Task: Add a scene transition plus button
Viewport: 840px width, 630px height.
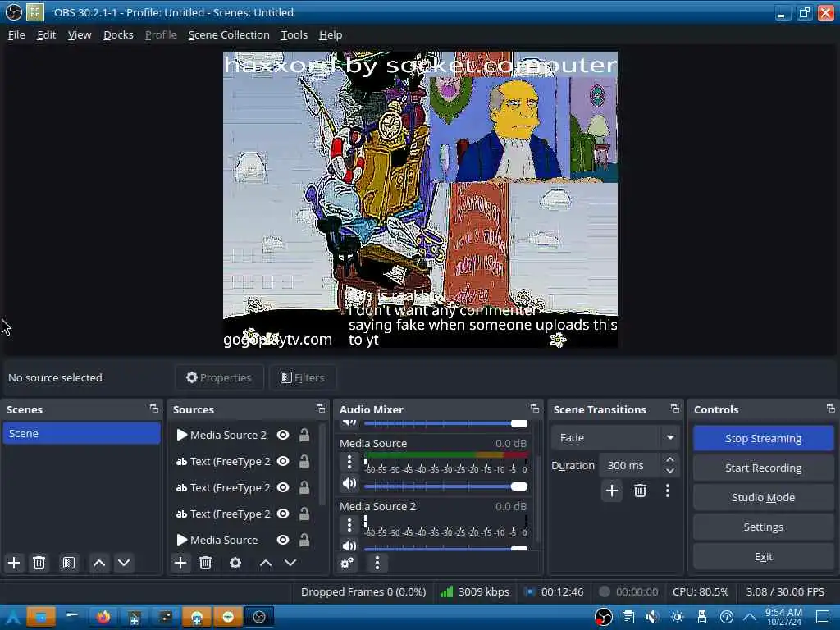Action: (x=612, y=491)
